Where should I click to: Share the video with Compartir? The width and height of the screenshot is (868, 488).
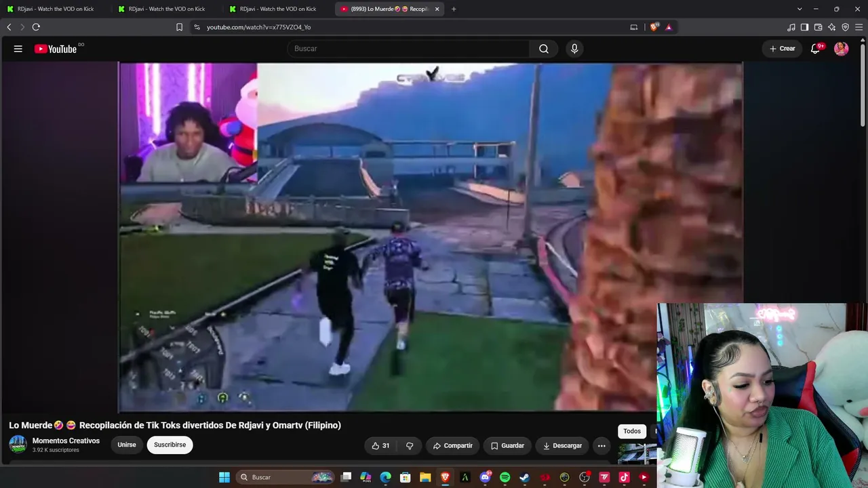tap(453, 445)
